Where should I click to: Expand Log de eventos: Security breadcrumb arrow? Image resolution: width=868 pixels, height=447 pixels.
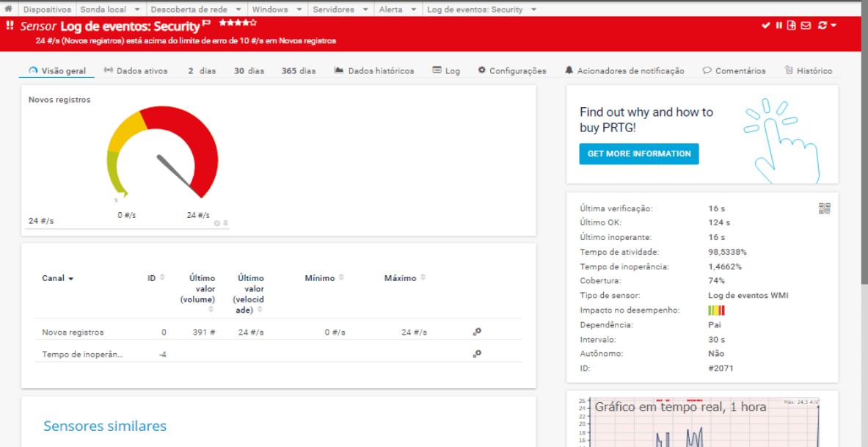click(x=533, y=10)
